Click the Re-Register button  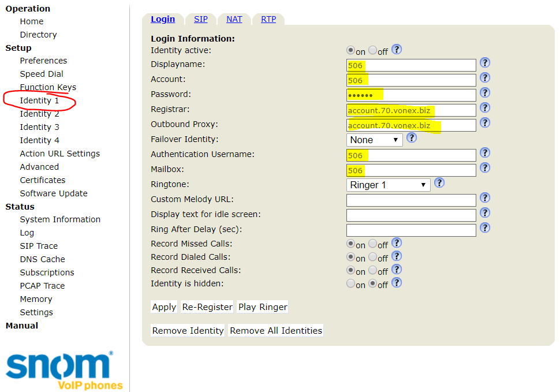coord(207,307)
